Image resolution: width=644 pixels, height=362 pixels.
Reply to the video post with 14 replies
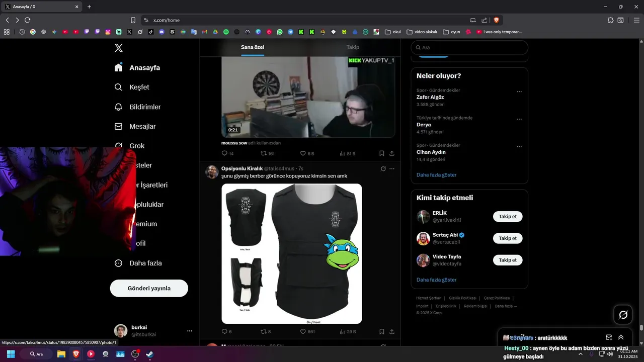tap(227, 153)
